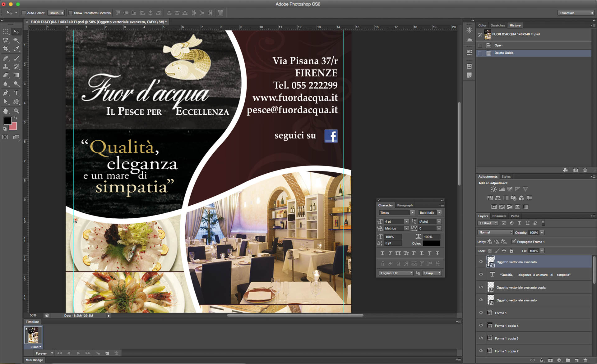Lock all on the selected layer
This screenshot has height=364, width=597.
[x=511, y=251]
